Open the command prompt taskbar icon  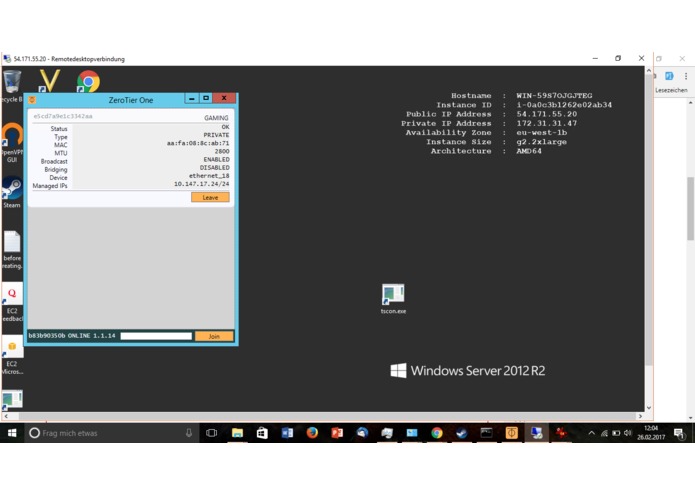tap(486, 433)
